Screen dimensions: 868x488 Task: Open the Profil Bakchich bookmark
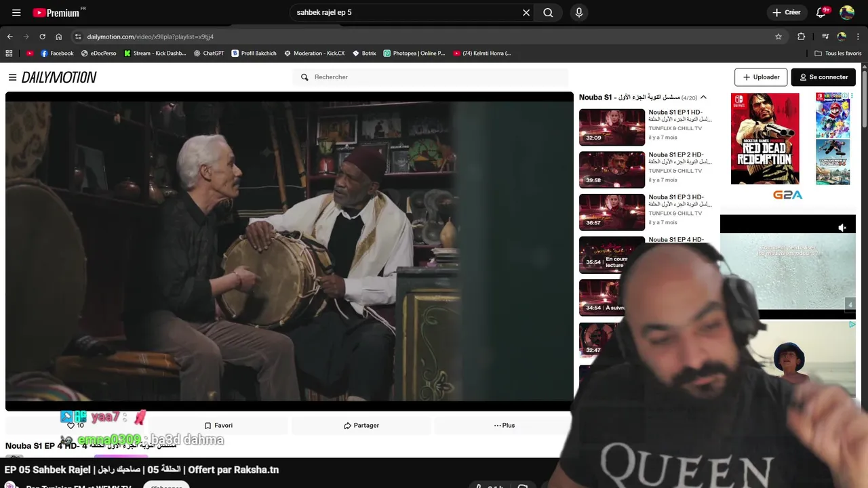(x=254, y=53)
